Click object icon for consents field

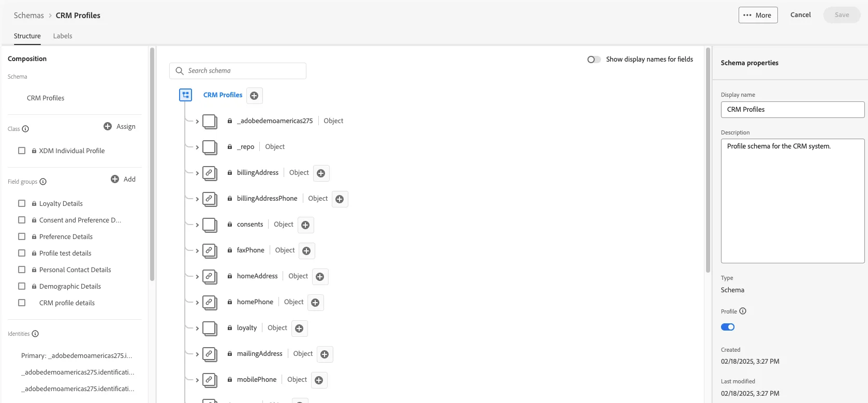pyautogui.click(x=210, y=225)
